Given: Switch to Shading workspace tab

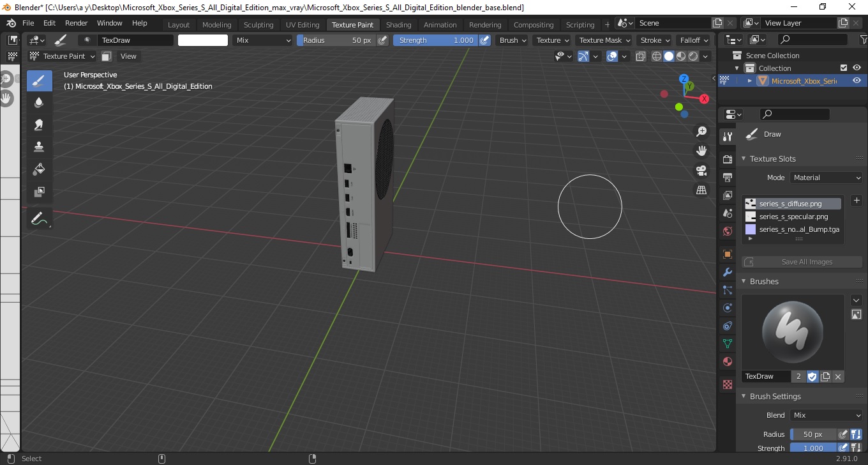Looking at the screenshot, I should pyautogui.click(x=398, y=25).
